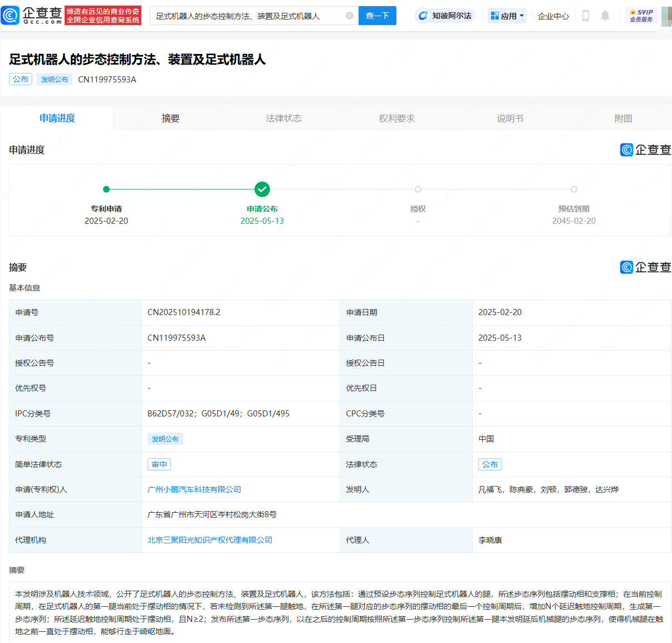The width and height of the screenshot is (672, 643).
Task: Select application number CN202510194178.2
Action: [x=184, y=312]
